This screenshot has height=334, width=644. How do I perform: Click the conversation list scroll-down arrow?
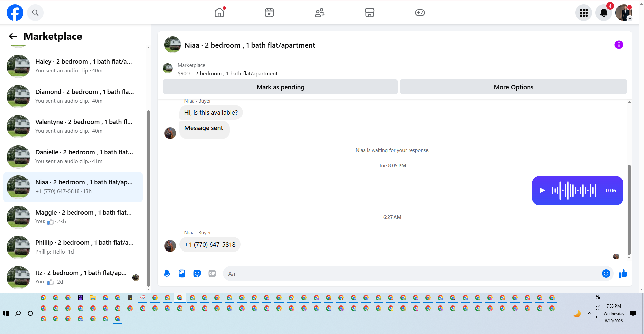[148, 289]
